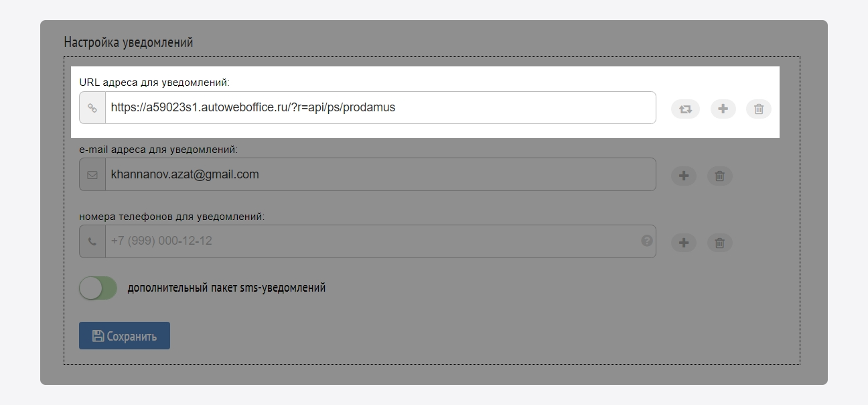
Task: Add another notification URL with the plus icon
Action: (x=723, y=109)
